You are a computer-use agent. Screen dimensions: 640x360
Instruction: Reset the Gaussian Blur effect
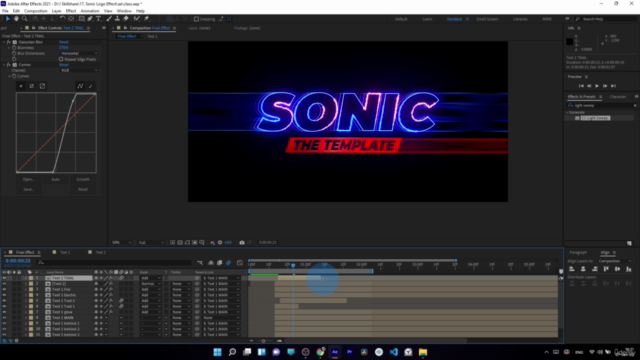[x=64, y=42]
